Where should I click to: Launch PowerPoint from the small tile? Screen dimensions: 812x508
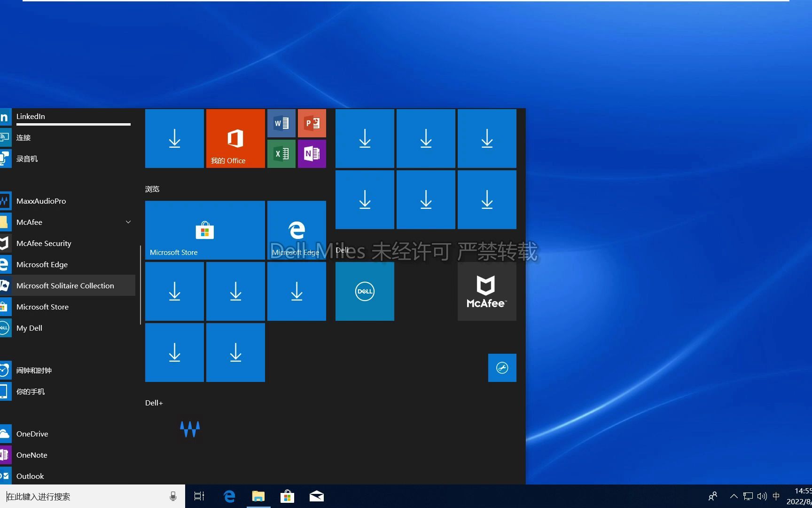(312, 123)
